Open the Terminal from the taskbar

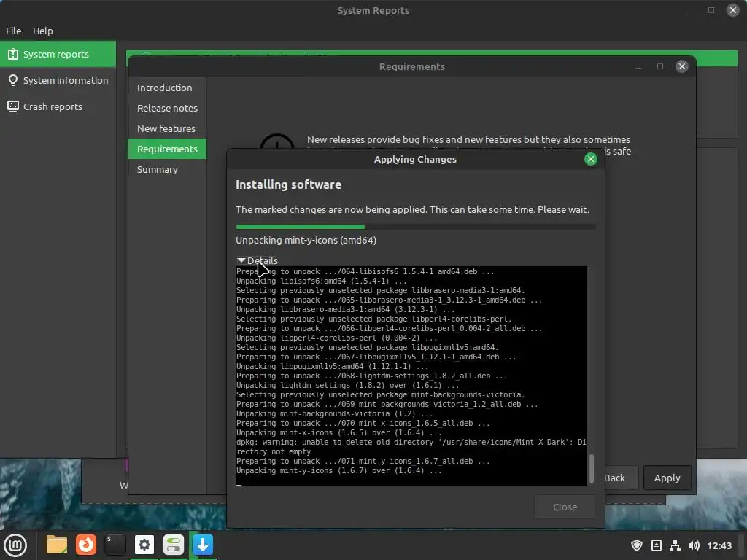(115, 545)
